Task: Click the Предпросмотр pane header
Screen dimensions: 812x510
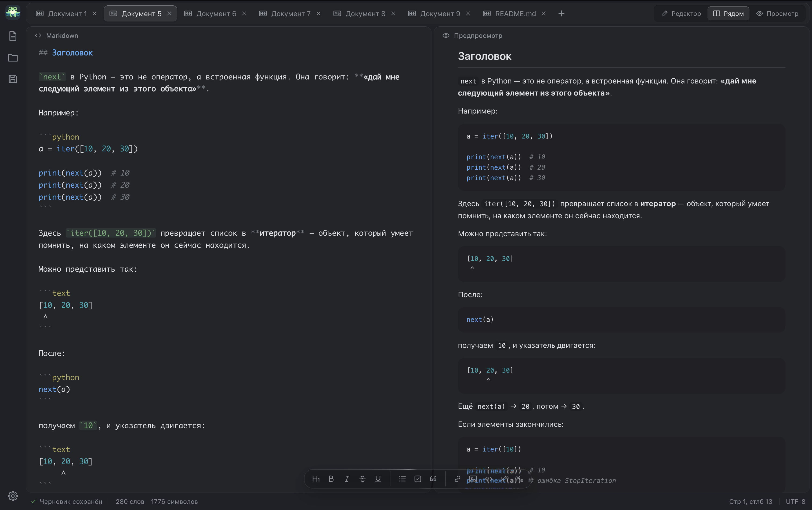Action: pyautogui.click(x=472, y=35)
